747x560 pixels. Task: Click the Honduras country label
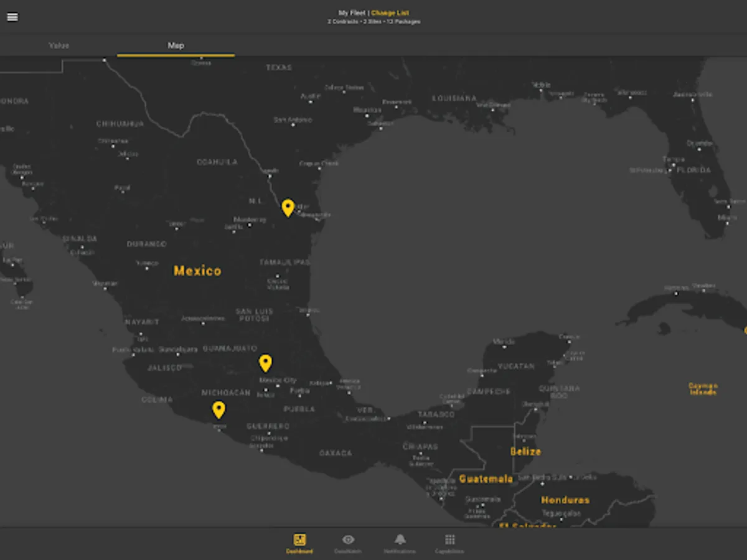(x=565, y=500)
